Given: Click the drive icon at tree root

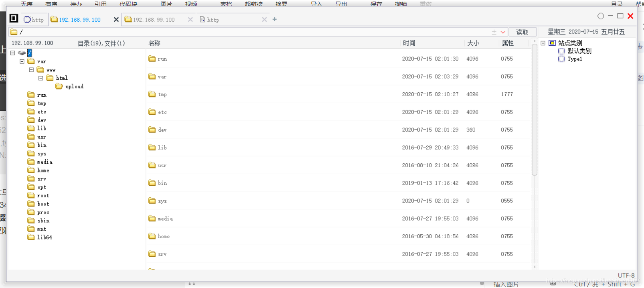Looking at the screenshot, I should pyautogui.click(x=22, y=53).
